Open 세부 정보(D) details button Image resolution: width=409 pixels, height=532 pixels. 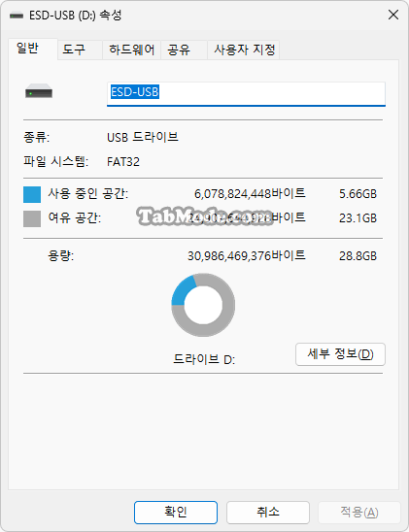[x=340, y=354]
